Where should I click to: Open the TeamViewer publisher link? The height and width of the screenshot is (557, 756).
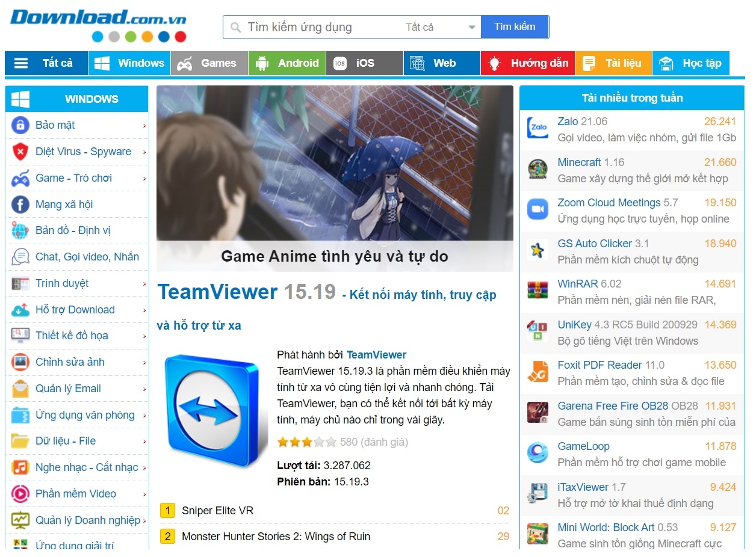click(x=376, y=355)
